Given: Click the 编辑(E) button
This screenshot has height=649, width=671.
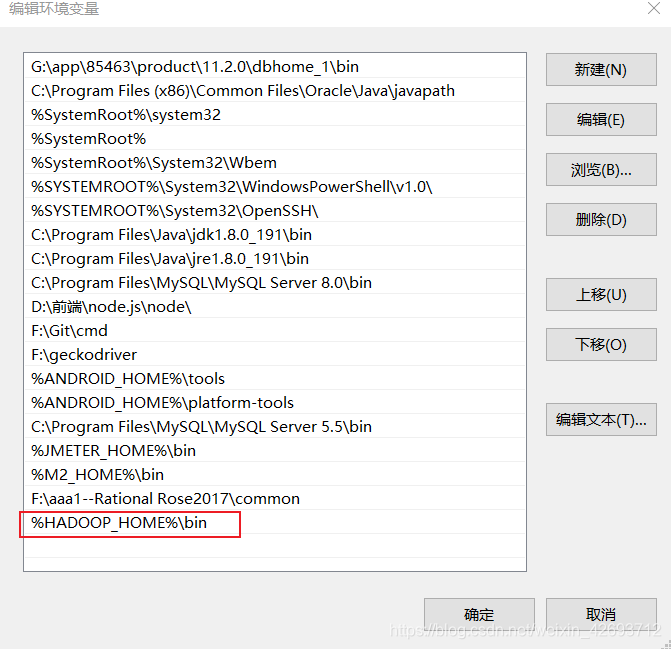Looking at the screenshot, I should (601, 119).
